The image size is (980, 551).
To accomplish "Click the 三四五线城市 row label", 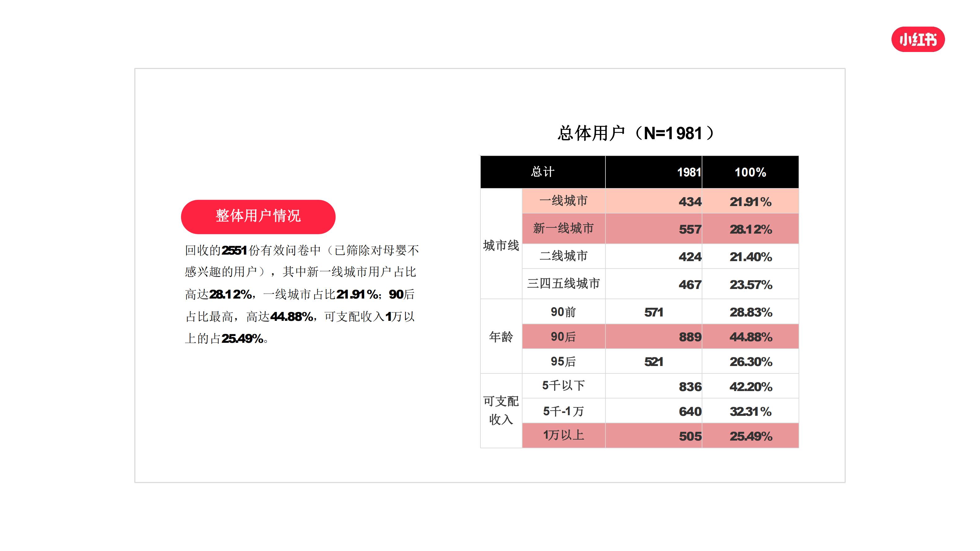I will pyautogui.click(x=563, y=284).
